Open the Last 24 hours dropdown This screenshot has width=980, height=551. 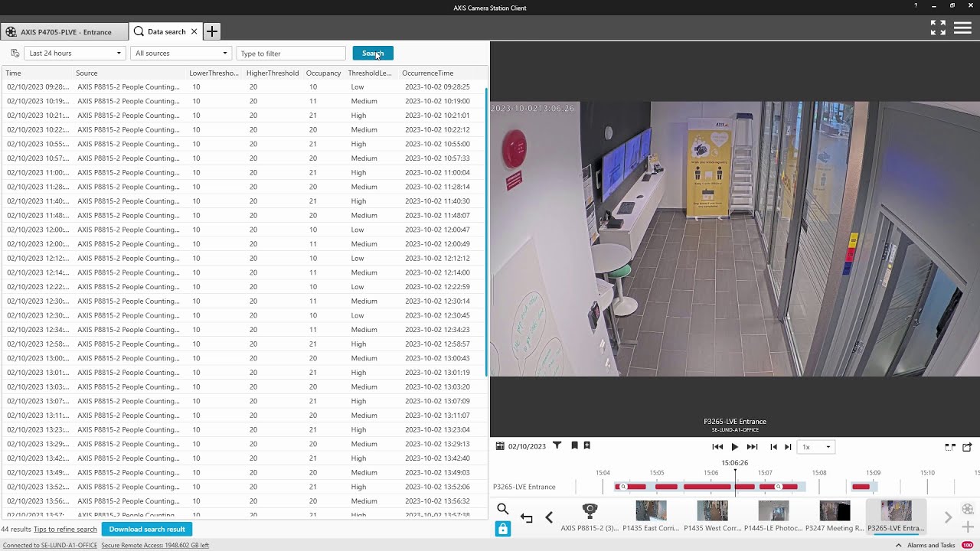tap(75, 53)
